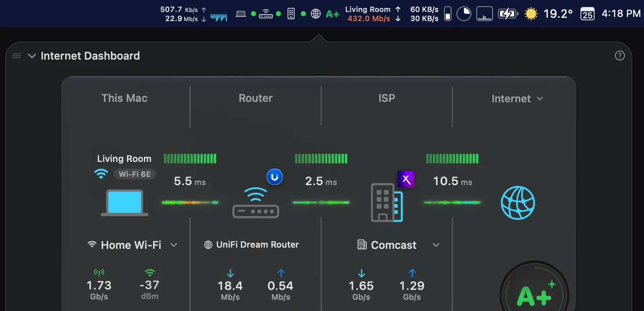Viewport: 644px width, 311px height.
Task: Select the This Mac column header
Action: pyautogui.click(x=125, y=98)
